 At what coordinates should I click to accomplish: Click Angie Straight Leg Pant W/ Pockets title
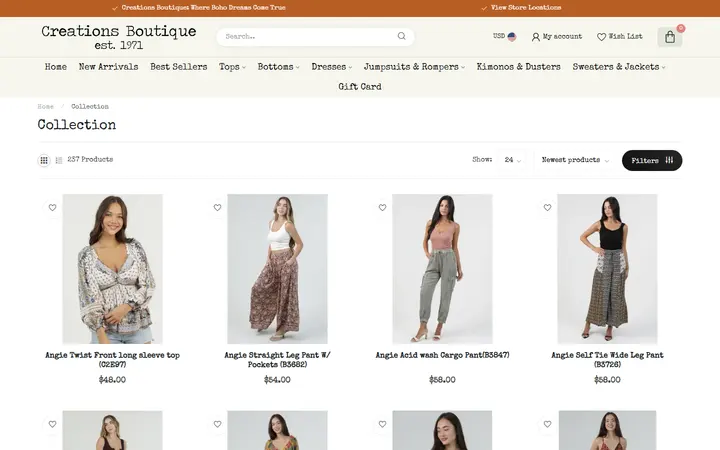point(277,360)
